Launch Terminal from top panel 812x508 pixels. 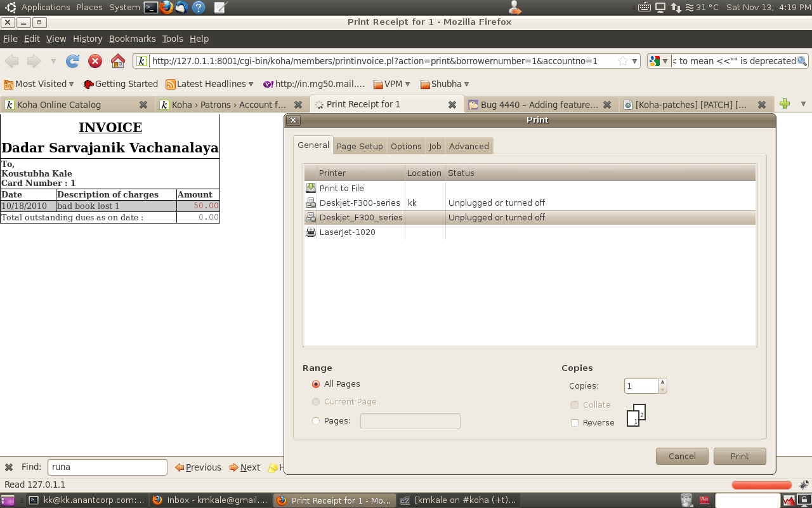pyautogui.click(x=150, y=8)
